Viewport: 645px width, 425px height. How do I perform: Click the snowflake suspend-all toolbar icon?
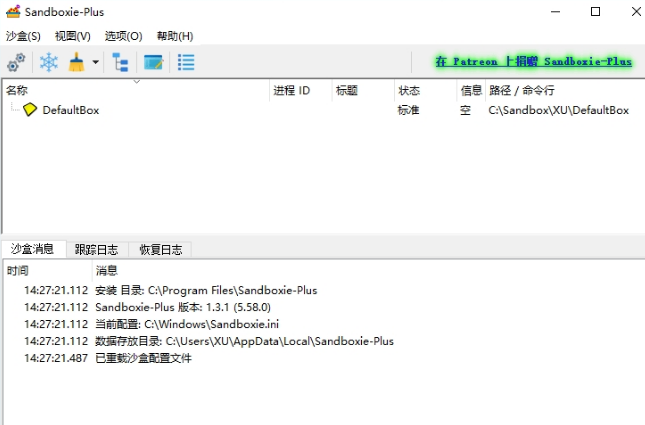click(49, 63)
